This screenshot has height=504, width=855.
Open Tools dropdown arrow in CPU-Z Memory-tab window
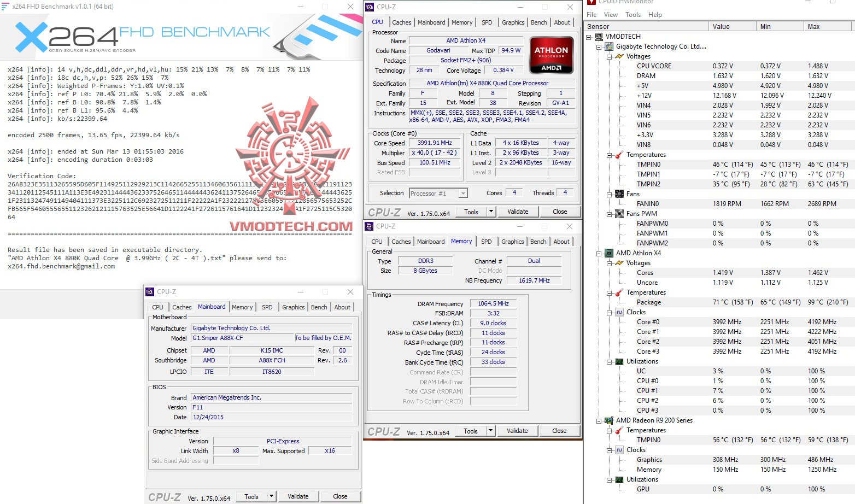490,431
